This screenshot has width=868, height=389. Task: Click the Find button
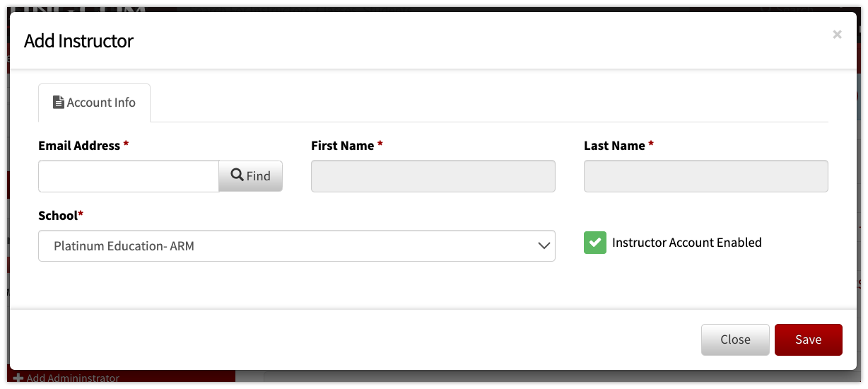[x=250, y=176]
